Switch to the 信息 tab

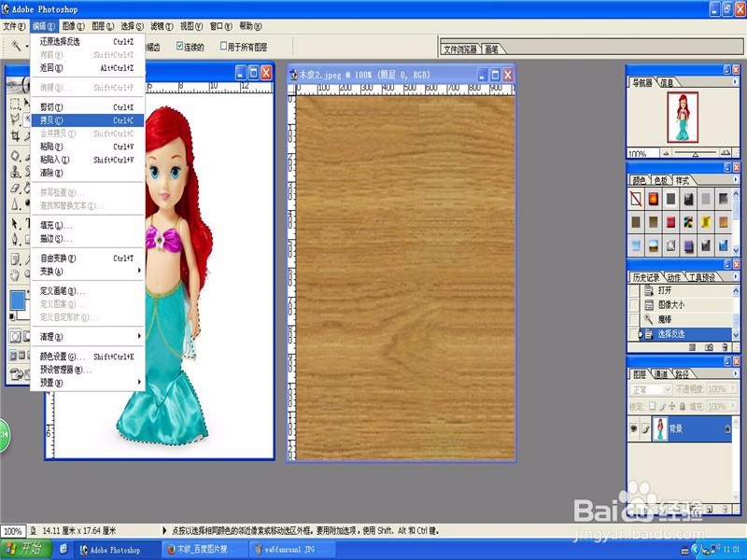pyautogui.click(x=667, y=83)
